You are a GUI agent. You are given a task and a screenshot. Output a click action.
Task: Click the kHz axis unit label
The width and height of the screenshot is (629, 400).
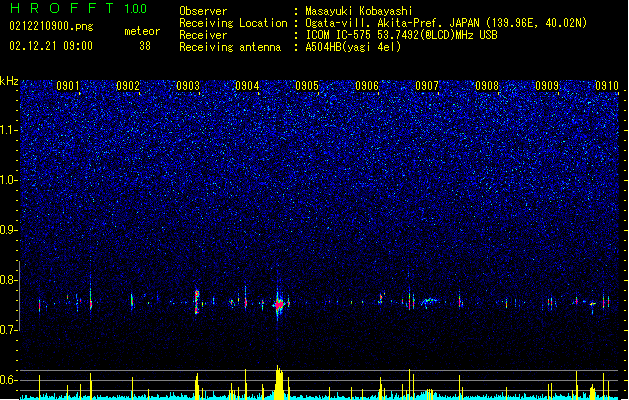[9, 81]
